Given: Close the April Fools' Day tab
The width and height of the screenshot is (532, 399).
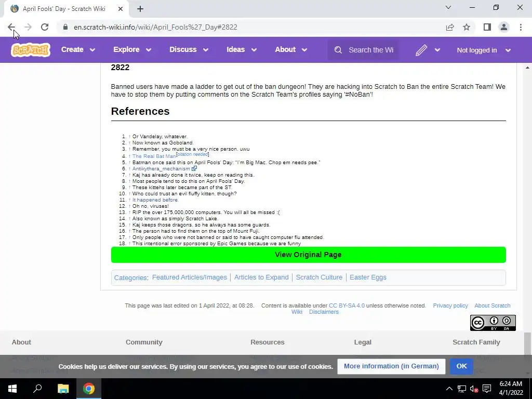Looking at the screenshot, I should 121,9.
